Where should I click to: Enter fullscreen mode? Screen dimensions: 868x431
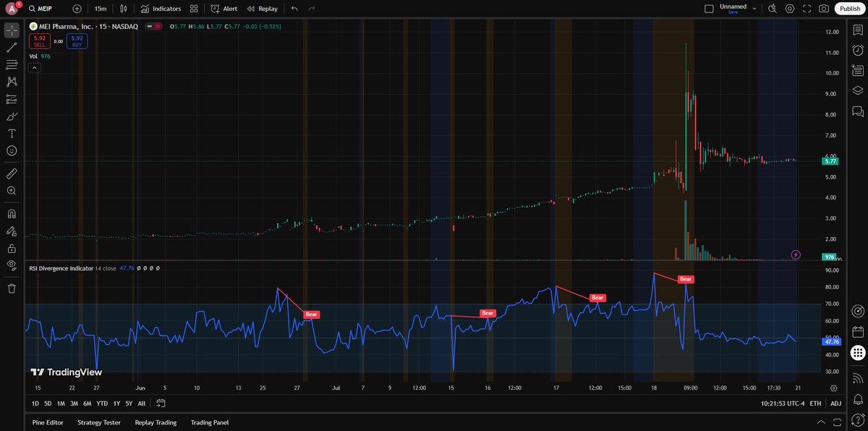pyautogui.click(x=807, y=9)
